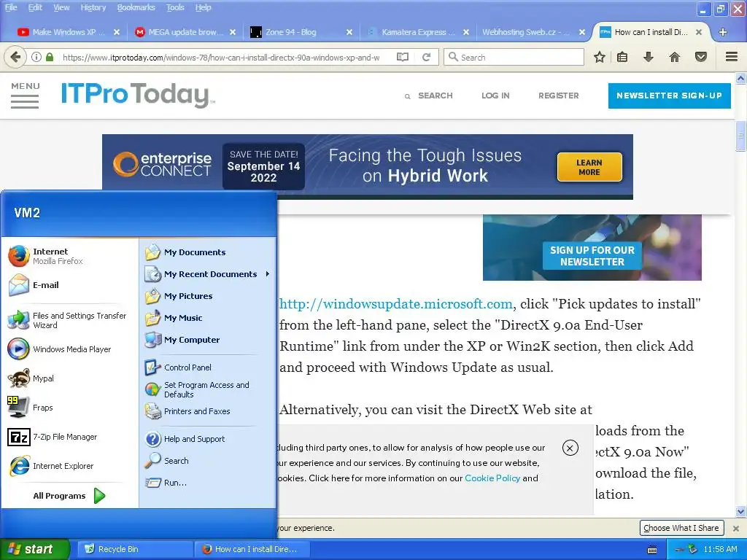Switch to Recycle Bin taskbar window
Screen dimensions: 747x560
[135, 549]
